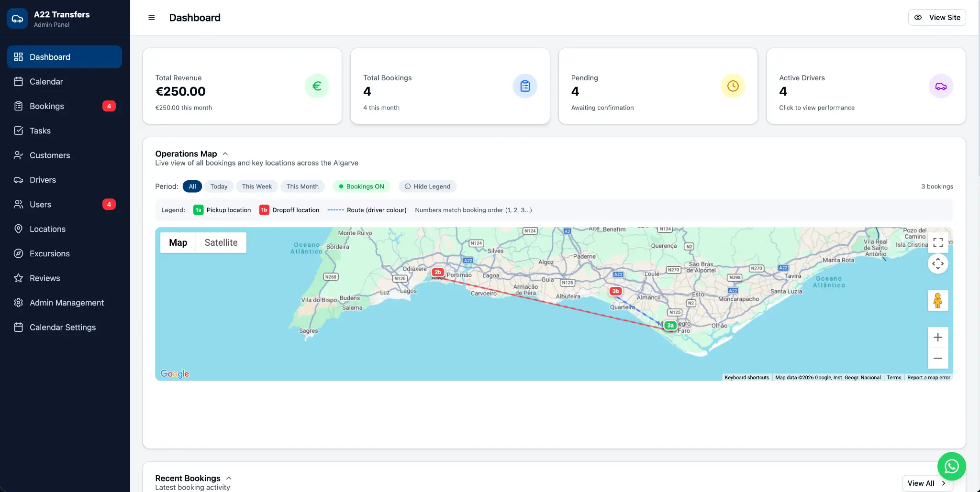Screen dimensions: 980x492
Task: Toggle the sidebar with the hamburger icon
Action: coord(152,17)
